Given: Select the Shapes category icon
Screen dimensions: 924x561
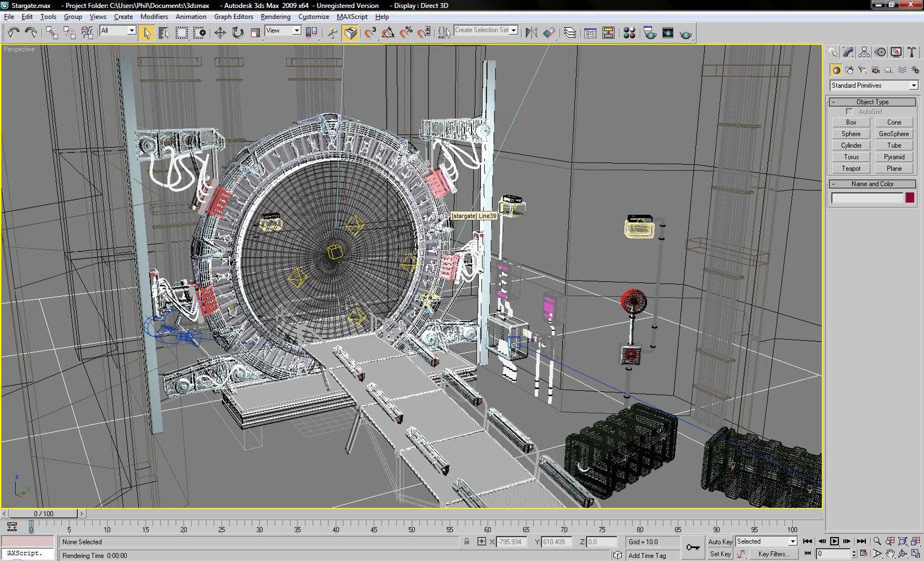Looking at the screenshot, I should coord(849,70).
